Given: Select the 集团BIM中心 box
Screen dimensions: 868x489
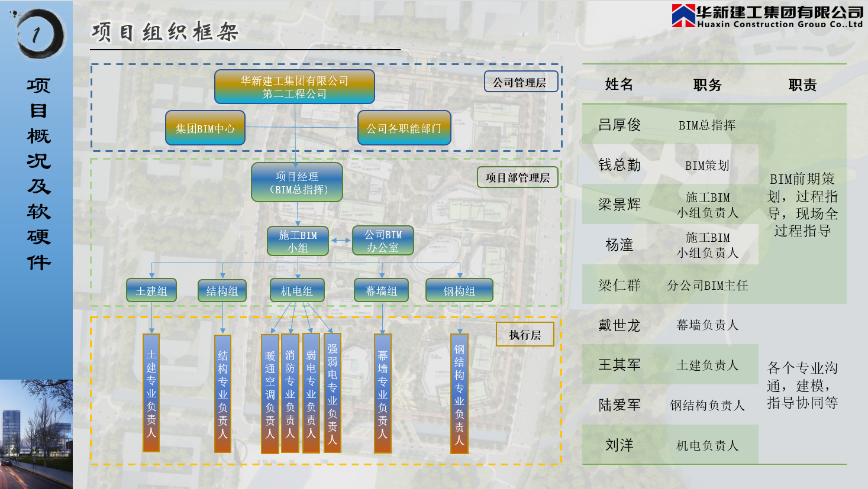Looking at the screenshot, I should click(x=205, y=128).
